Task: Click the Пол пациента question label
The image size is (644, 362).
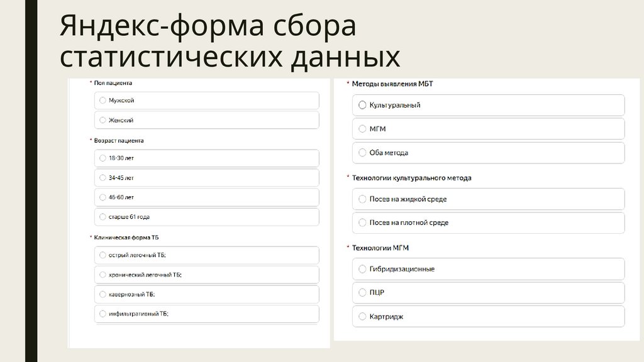Action: [x=113, y=83]
